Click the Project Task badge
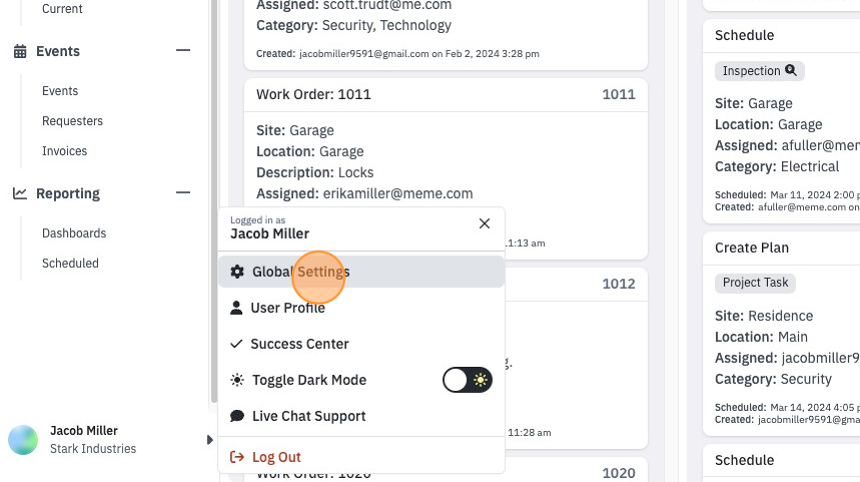 (x=755, y=282)
